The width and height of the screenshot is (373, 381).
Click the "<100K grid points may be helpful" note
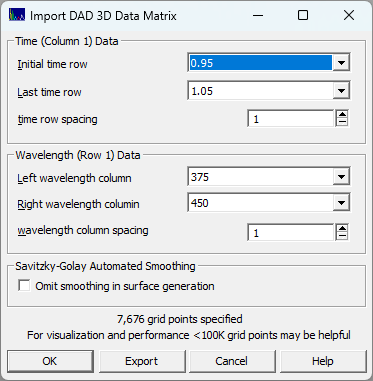(272, 335)
